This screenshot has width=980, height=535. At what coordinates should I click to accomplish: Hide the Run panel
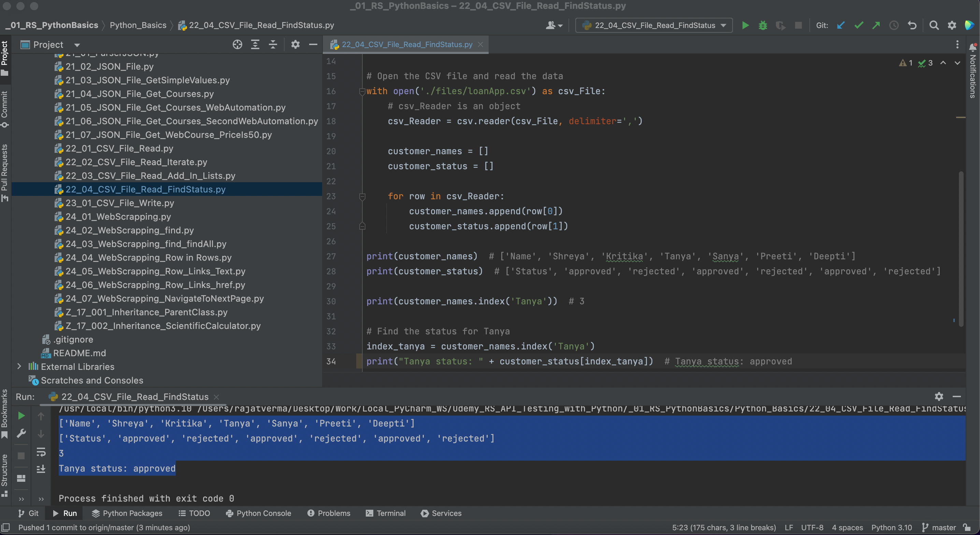tap(956, 396)
